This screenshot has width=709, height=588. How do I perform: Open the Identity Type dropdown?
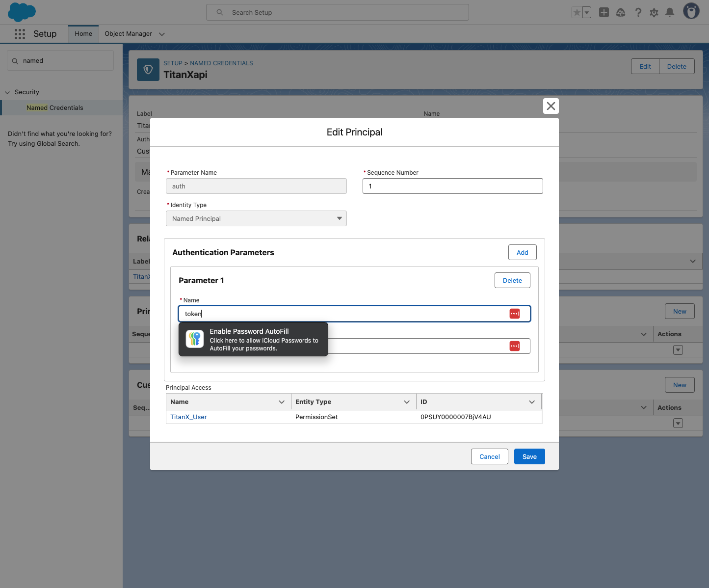coord(256,218)
